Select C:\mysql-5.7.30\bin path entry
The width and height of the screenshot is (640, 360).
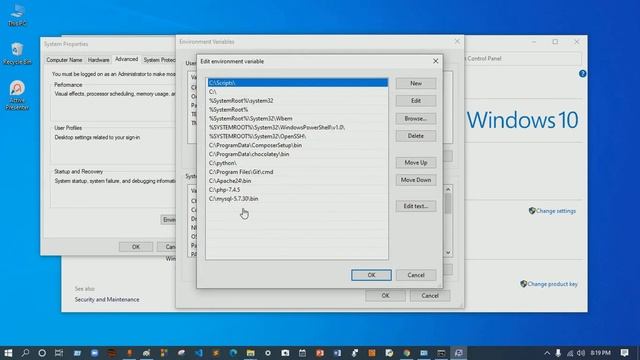(x=297, y=199)
